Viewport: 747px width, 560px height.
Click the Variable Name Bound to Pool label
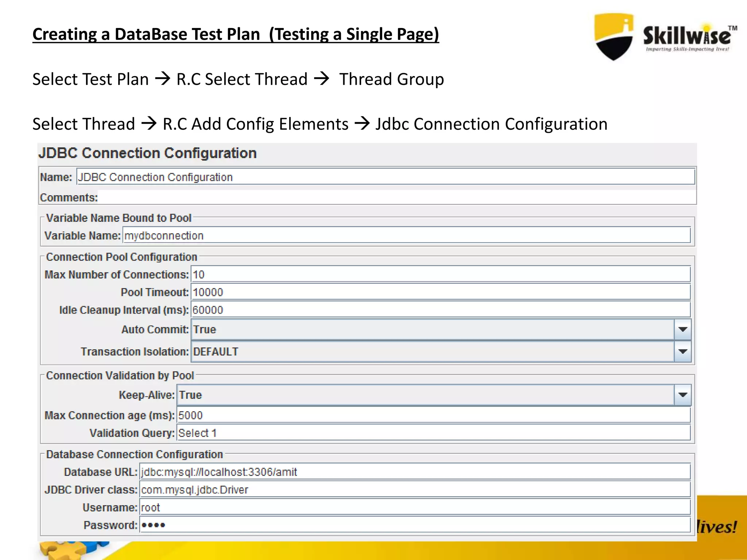pos(119,218)
